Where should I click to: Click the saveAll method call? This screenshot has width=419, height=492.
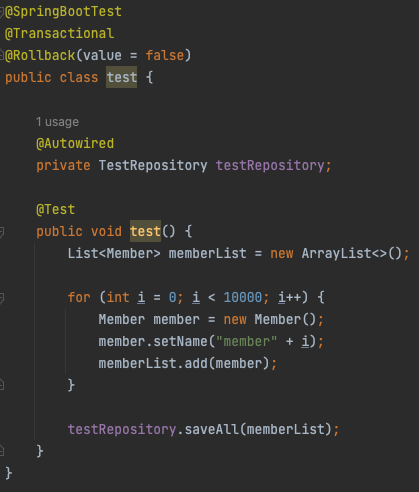click(212, 429)
